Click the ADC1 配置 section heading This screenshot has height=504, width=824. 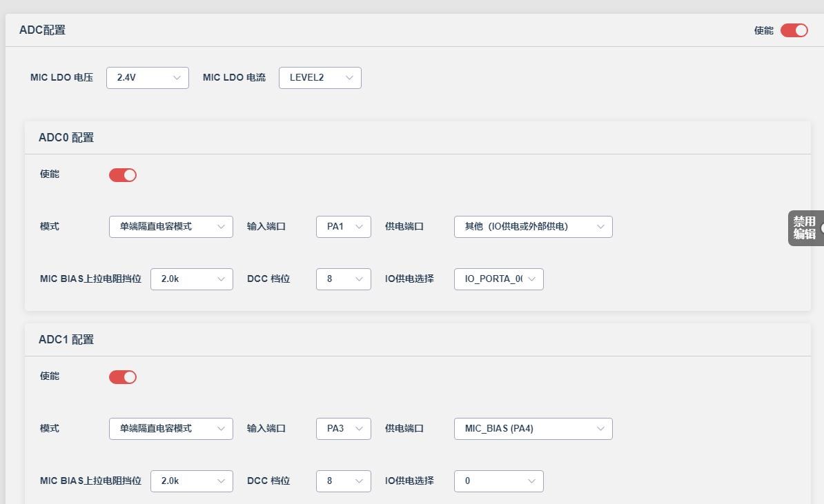[66, 340]
